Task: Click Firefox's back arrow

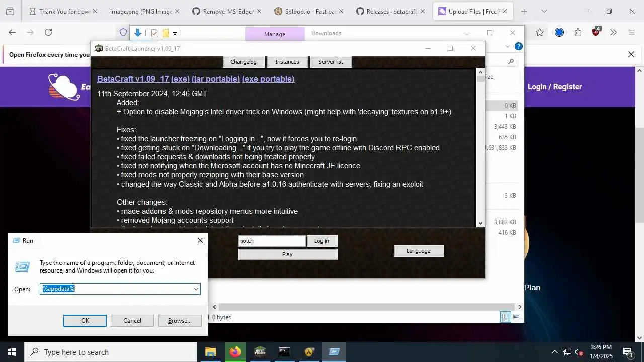Action: 12,32
